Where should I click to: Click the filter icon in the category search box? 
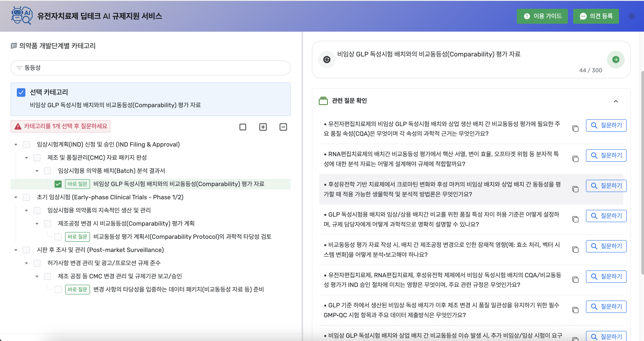(19, 68)
